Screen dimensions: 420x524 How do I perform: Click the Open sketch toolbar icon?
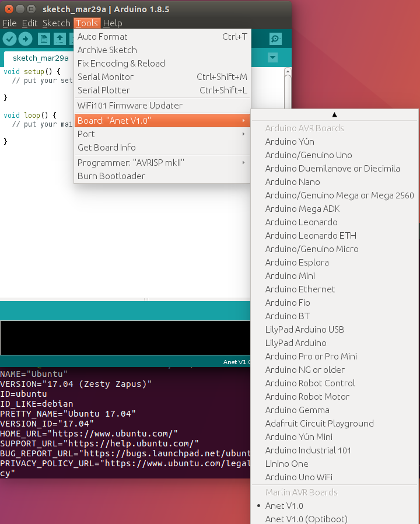tap(60, 39)
